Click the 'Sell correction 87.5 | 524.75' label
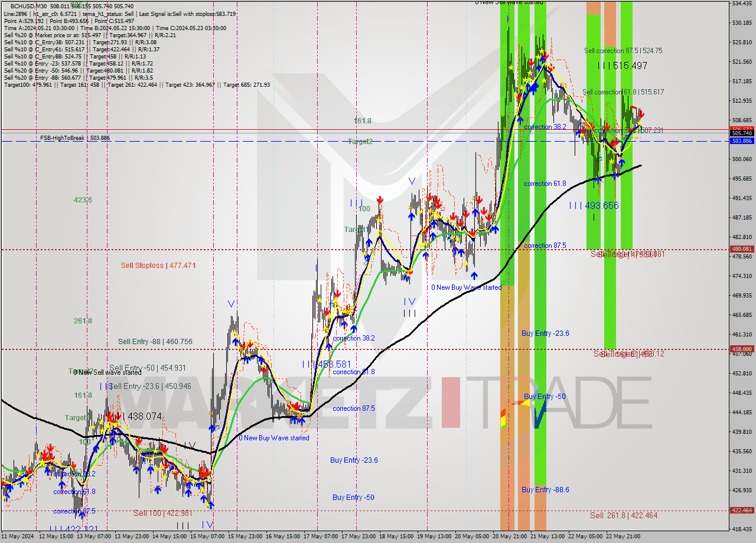The image size is (756, 543). click(x=623, y=51)
